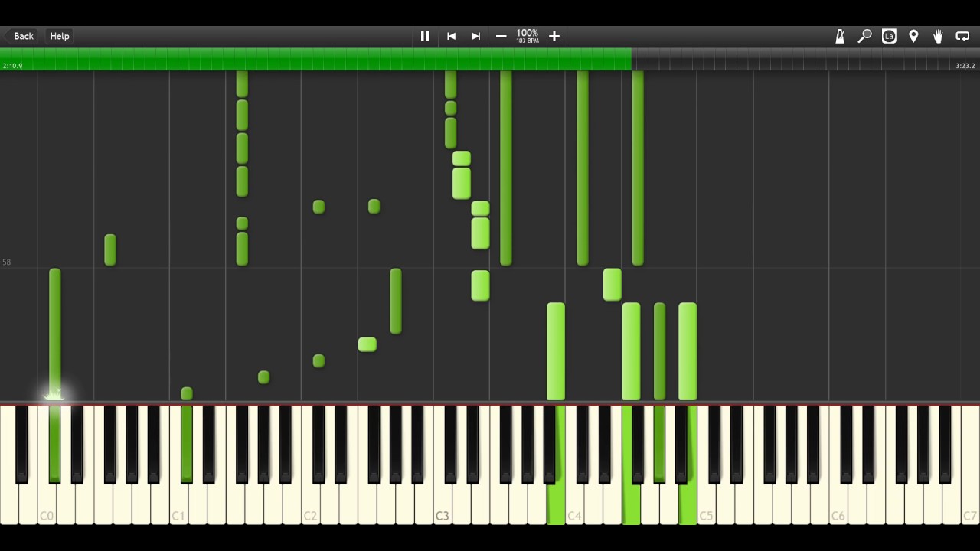Click the measure number 58 label

coord(6,262)
